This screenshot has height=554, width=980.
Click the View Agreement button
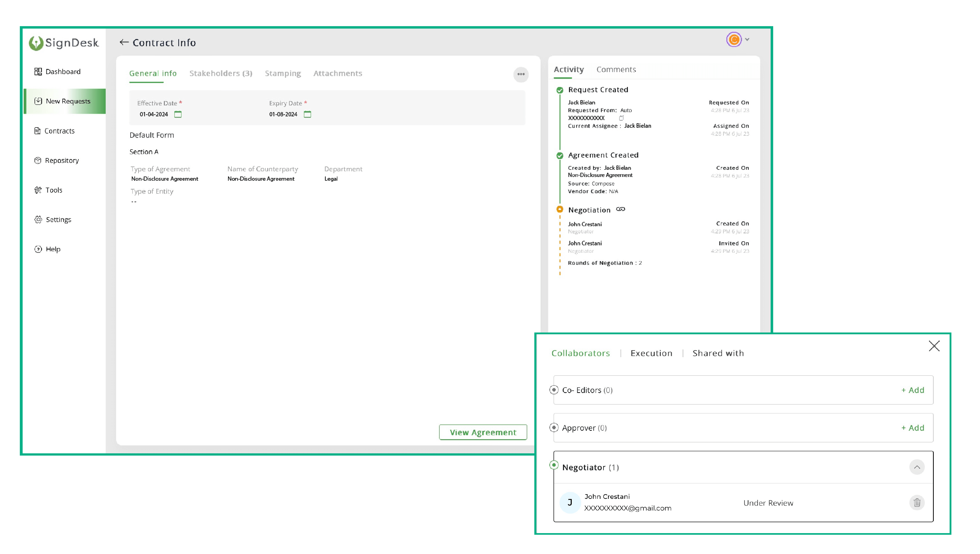click(x=483, y=432)
